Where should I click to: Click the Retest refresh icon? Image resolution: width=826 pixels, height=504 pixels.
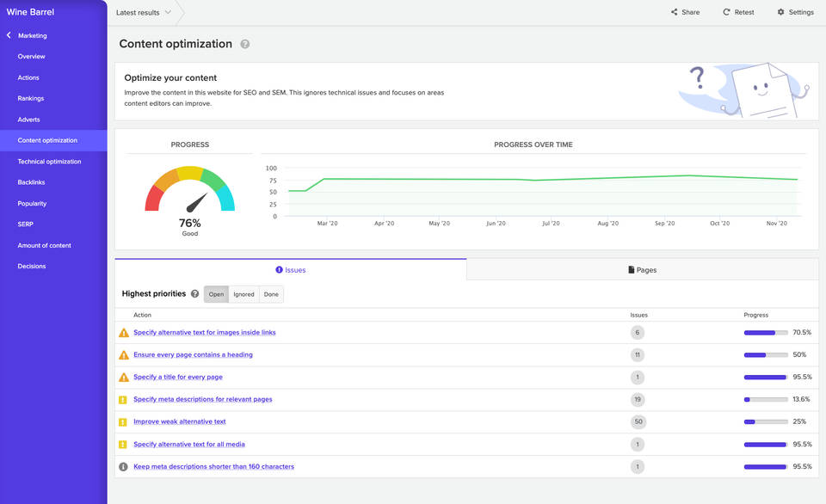(x=726, y=12)
